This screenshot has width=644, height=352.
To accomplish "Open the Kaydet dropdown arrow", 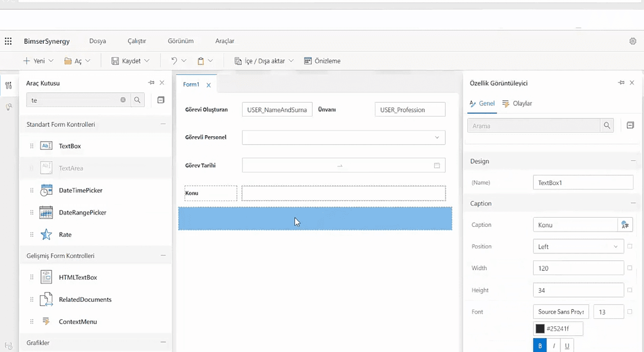I will point(147,61).
